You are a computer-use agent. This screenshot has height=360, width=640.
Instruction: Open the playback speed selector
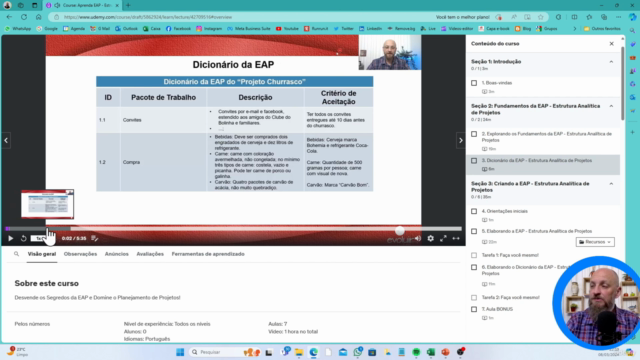pos(40,238)
